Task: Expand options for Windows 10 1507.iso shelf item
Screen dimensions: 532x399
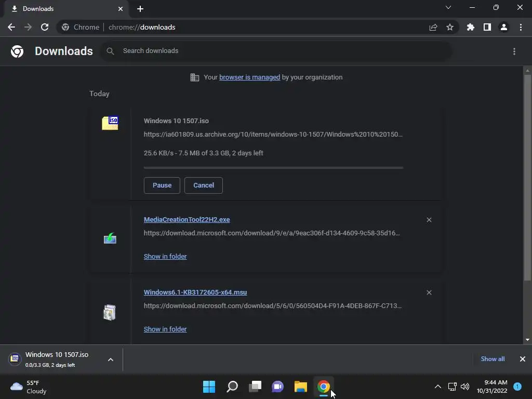Action: (111, 360)
